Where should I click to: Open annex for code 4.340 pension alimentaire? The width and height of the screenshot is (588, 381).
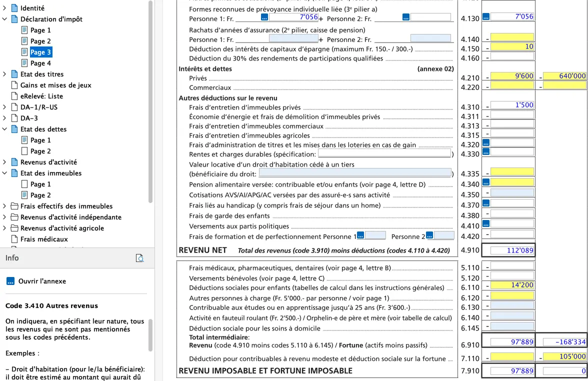pos(486,182)
